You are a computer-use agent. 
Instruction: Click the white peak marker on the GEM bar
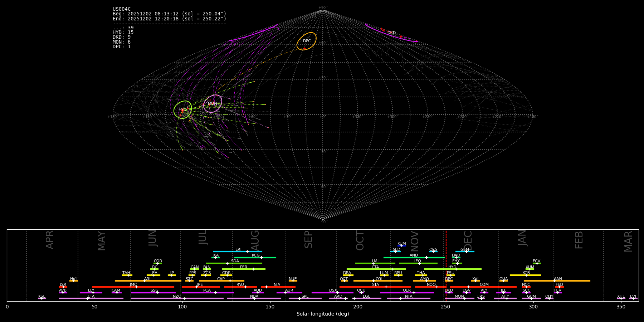[x=466, y=252]
